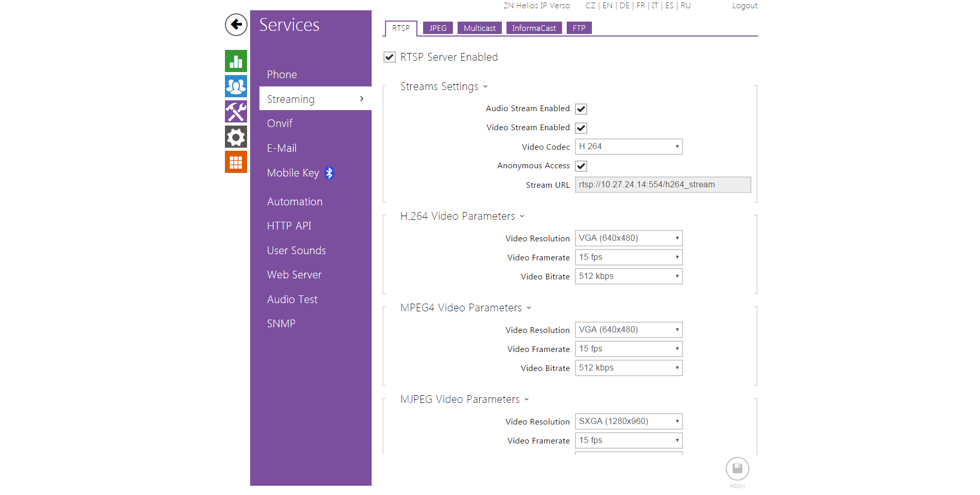Open the System section with grid icon
Image resolution: width=980 pixels, height=495 pixels.
[236, 162]
